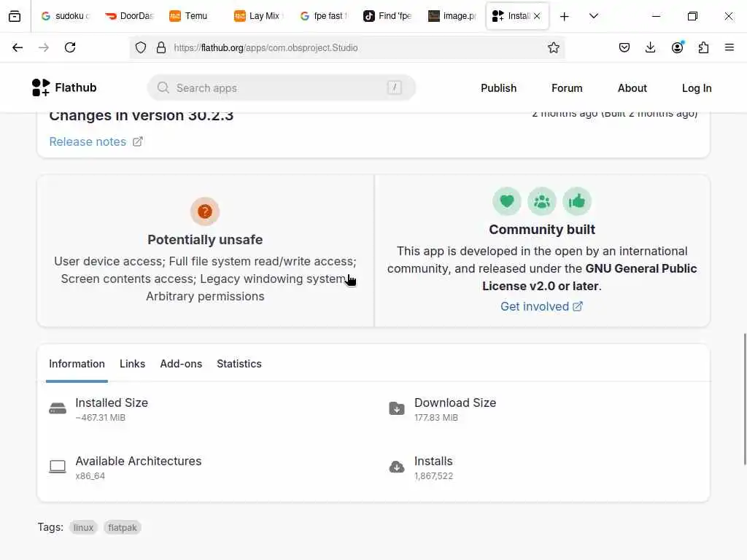The height and width of the screenshot is (560, 747).
Task: Bookmark this page with the star
Action: pos(553,47)
